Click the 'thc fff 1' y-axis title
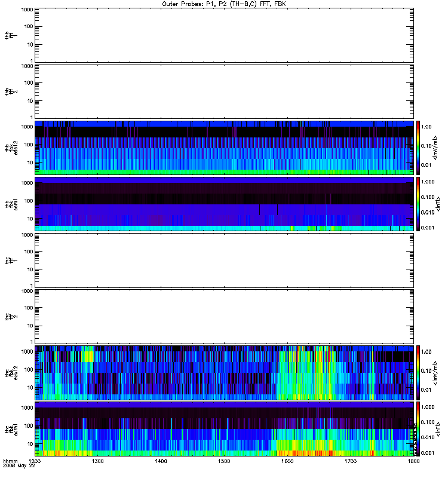Image resolution: width=448 pixels, height=478 pixels. (11, 261)
